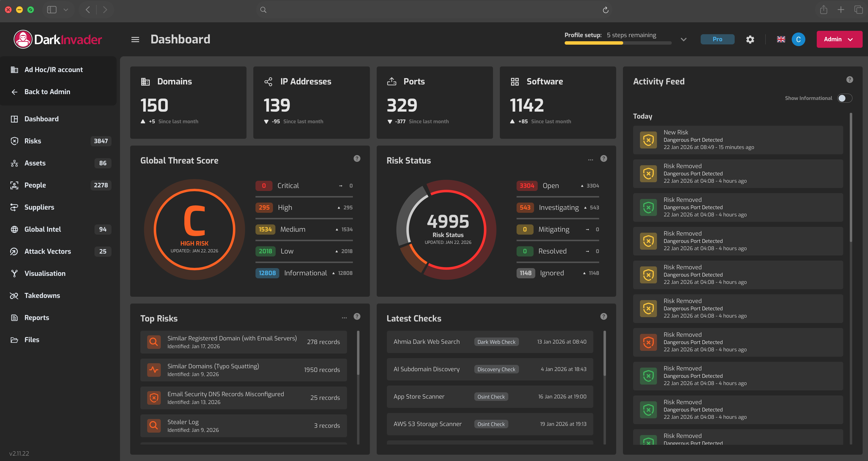
Task: Select Dashboard in the sidebar
Action: point(41,119)
